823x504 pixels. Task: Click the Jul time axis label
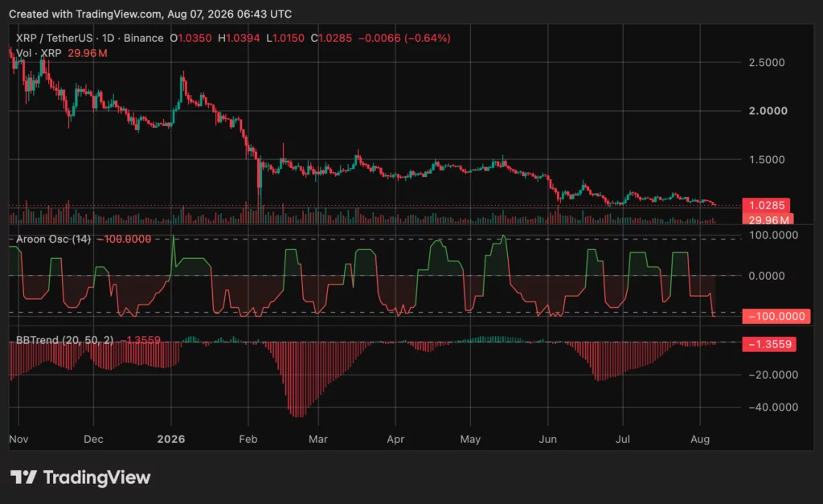point(623,439)
